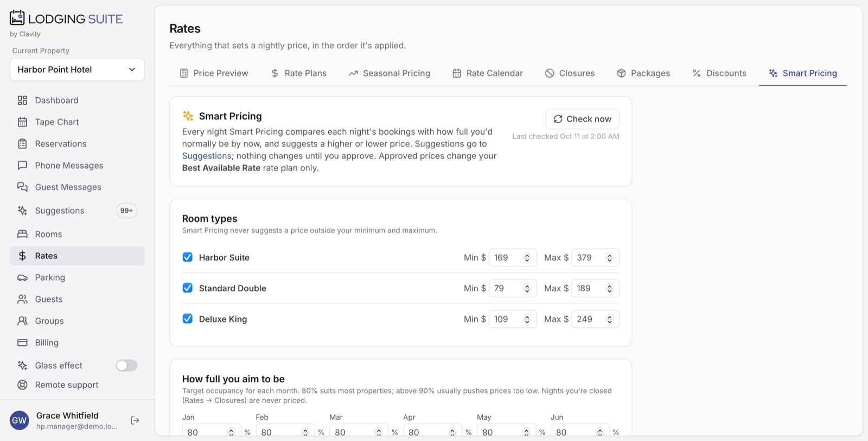Click the Check now button
This screenshot has height=441, width=868.
[582, 119]
